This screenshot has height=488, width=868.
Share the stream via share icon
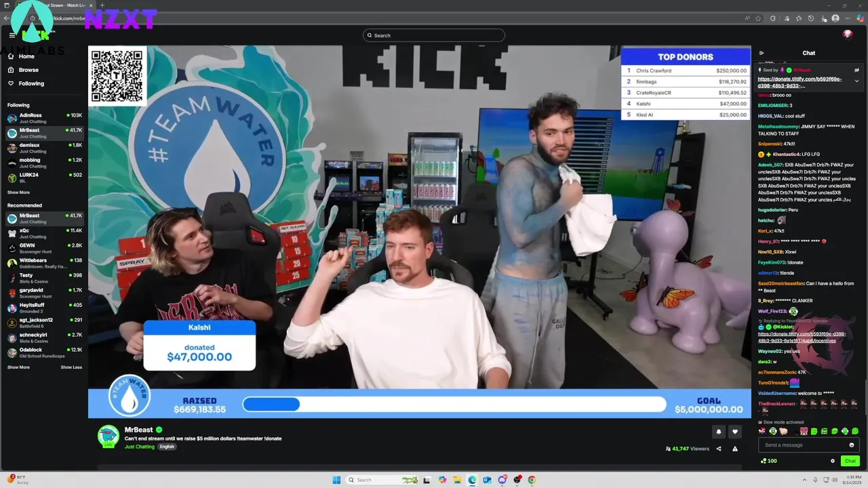[x=719, y=449]
